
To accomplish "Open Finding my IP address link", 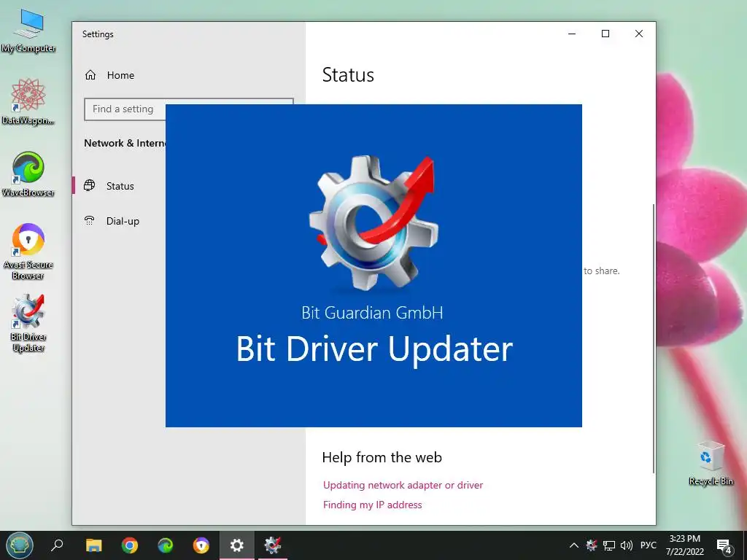I will tap(372, 505).
